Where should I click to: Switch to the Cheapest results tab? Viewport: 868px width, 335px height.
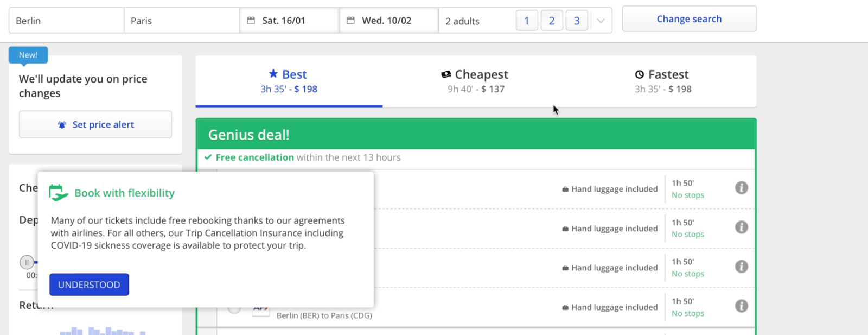pos(476,81)
